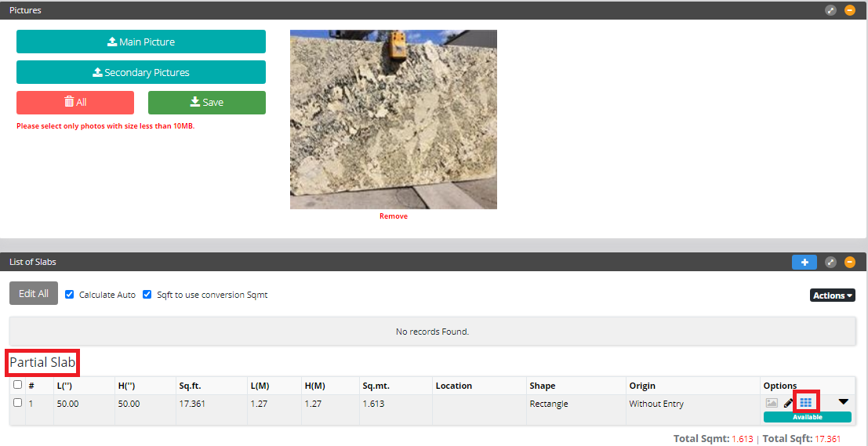Image resolution: width=868 pixels, height=446 pixels.
Task: Minimize the List of Slabs panel
Action: (850, 262)
